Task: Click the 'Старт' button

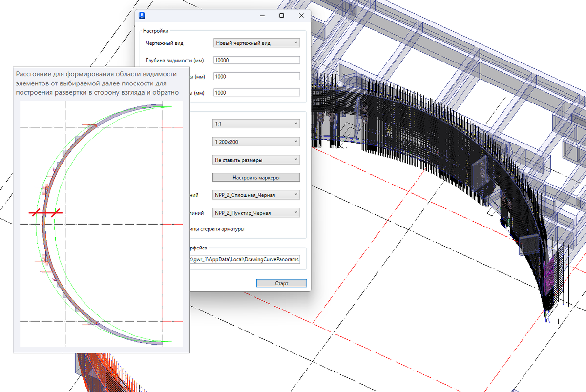Action: [281, 283]
